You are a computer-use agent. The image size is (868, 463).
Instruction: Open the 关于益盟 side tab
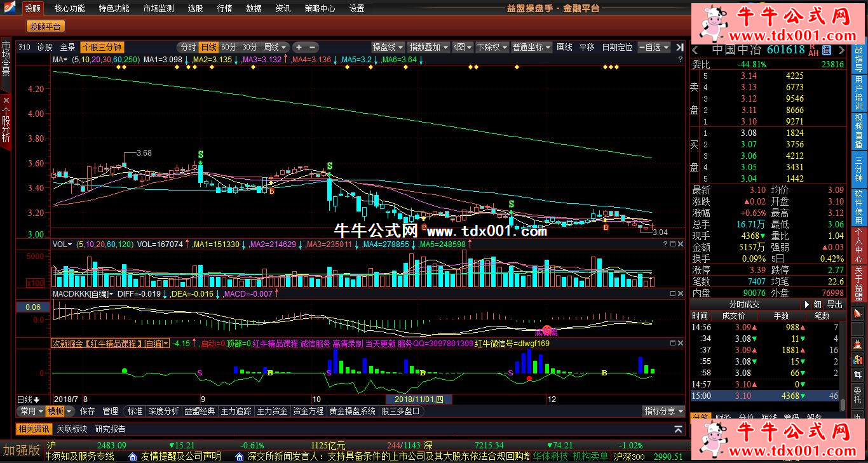[859, 283]
